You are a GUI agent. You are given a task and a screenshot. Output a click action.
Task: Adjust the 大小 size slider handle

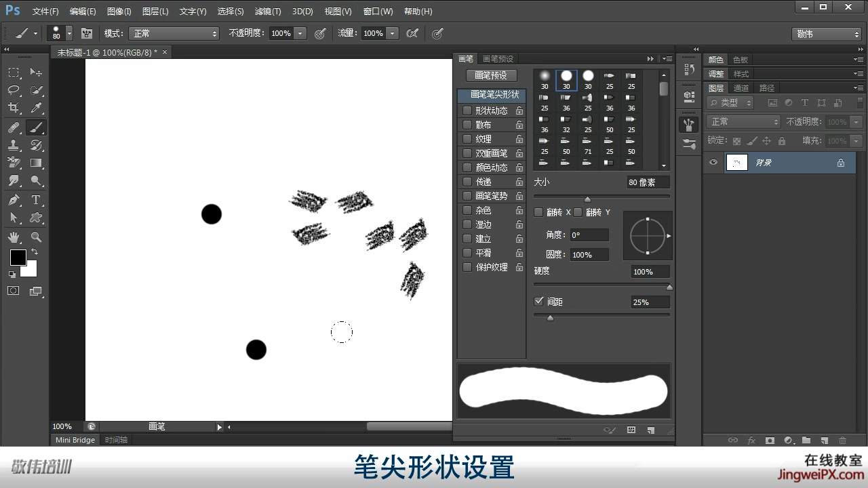pos(587,199)
